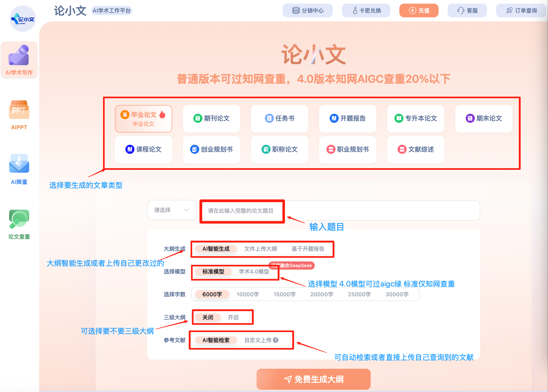Select the 开题报告 article type

tap(348, 119)
